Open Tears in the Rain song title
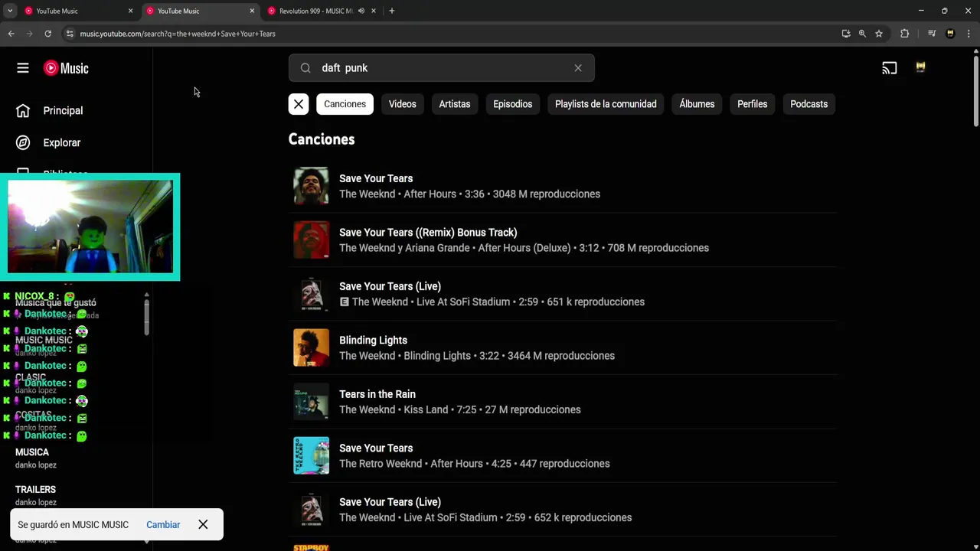This screenshot has height=551, width=980. click(x=377, y=394)
